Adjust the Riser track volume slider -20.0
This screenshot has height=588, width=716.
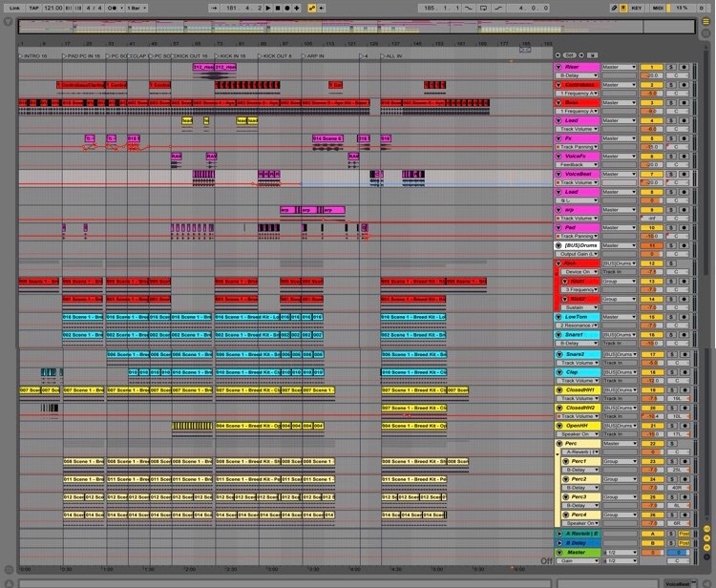point(652,75)
